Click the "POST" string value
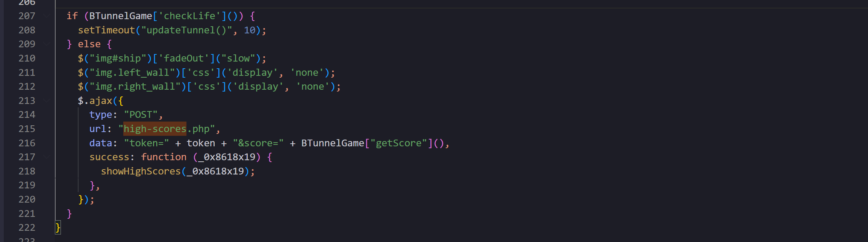 point(141,114)
